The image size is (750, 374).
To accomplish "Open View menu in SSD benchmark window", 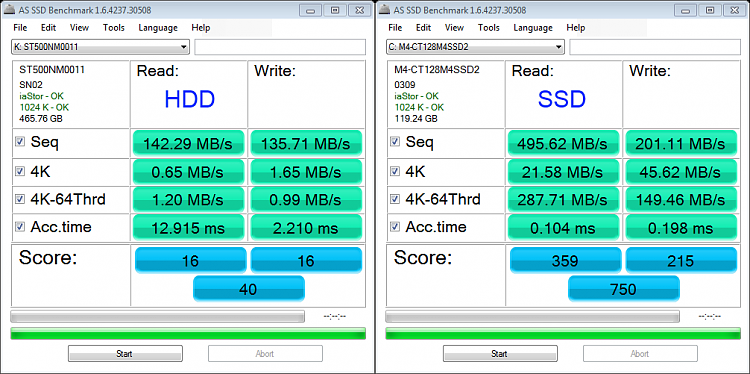I will pos(454,28).
